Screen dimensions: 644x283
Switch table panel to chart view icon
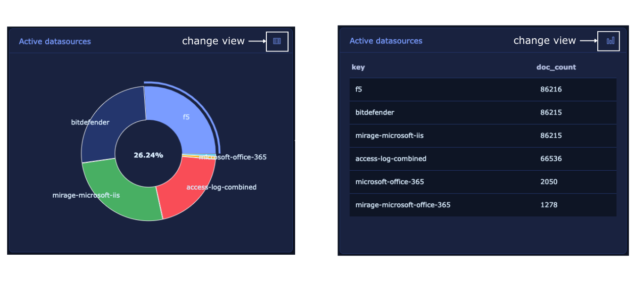[x=611, y=41]
